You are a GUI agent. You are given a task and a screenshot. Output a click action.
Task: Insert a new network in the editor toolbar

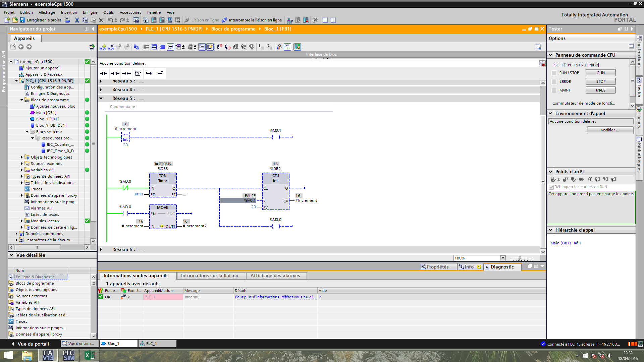103,47
